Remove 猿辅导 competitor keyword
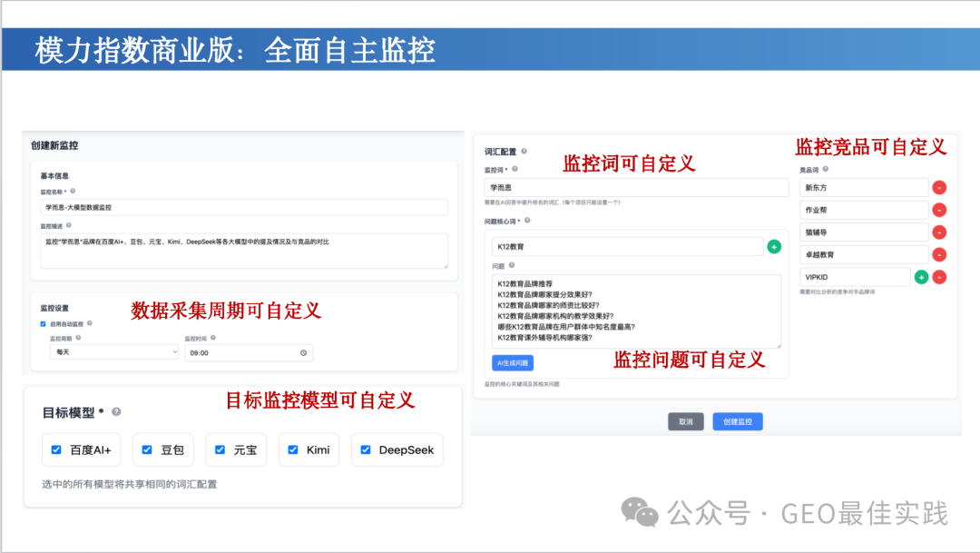This screenshot has width=980, height=553. pos(939,232)
